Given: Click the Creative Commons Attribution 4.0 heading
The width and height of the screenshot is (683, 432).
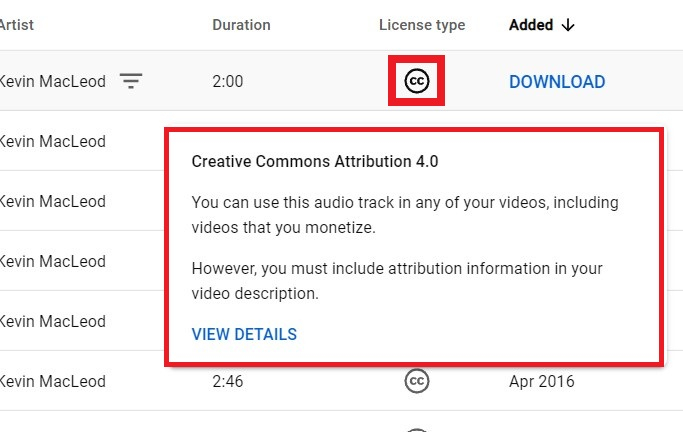Looking at the screenshot, I should coord(315,162).
